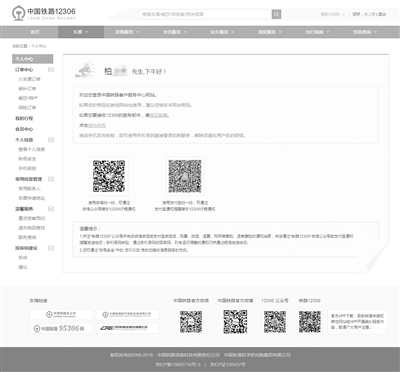Screen dimensions: 400x372
Task: Click the 京ICP备 record number link in footer
Action: [x=178, y=364]
